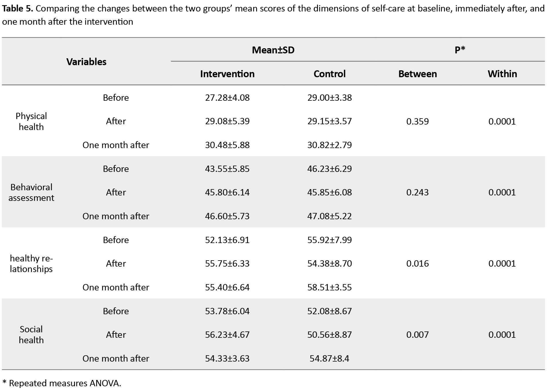Select the "Control" column header

329,74
